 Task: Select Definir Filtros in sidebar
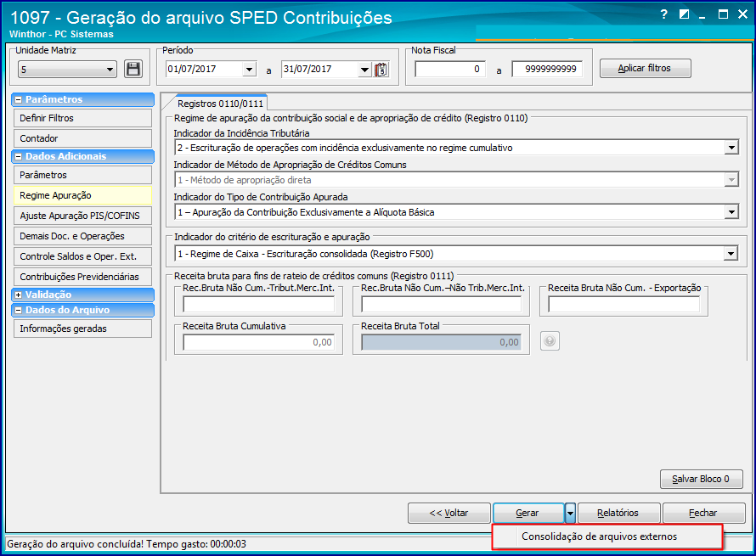pos(82,118)
